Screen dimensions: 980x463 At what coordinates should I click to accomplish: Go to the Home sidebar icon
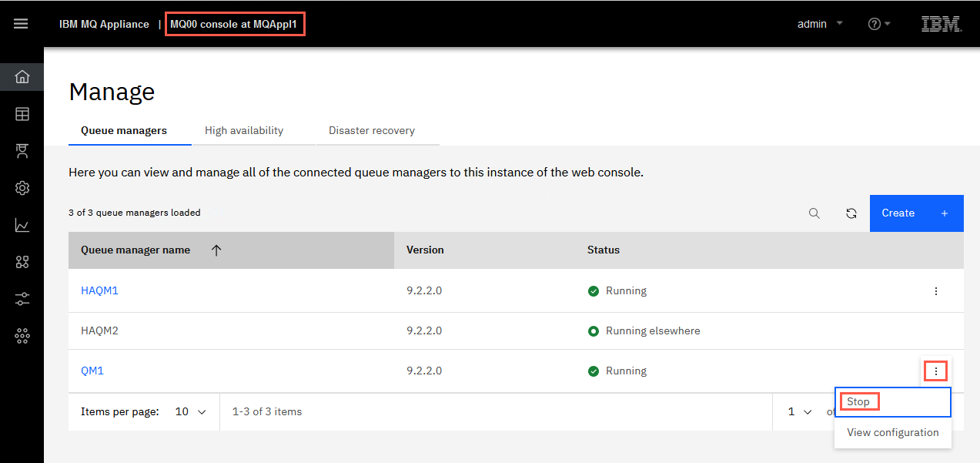click(x=22, y=77)
